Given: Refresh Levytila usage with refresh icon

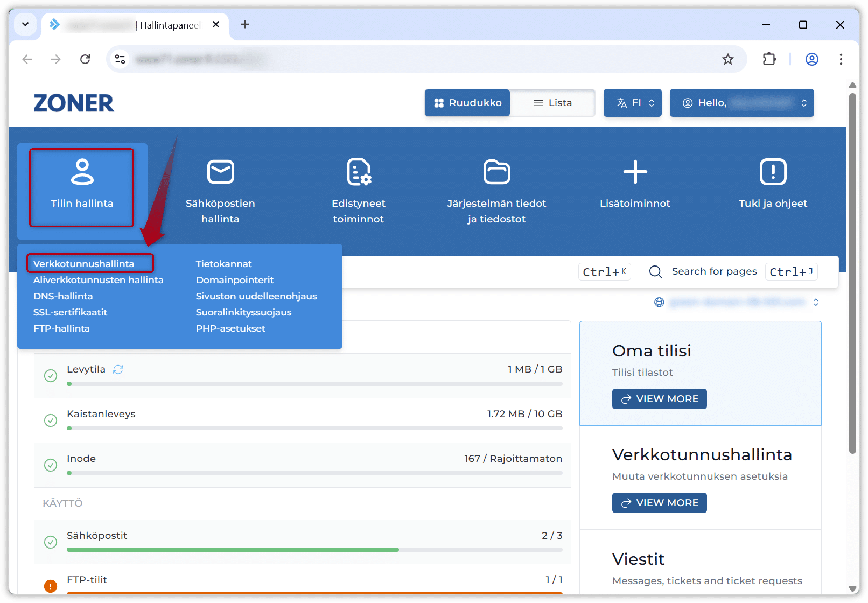Looking at the screenshot, I should click(118, 369).
